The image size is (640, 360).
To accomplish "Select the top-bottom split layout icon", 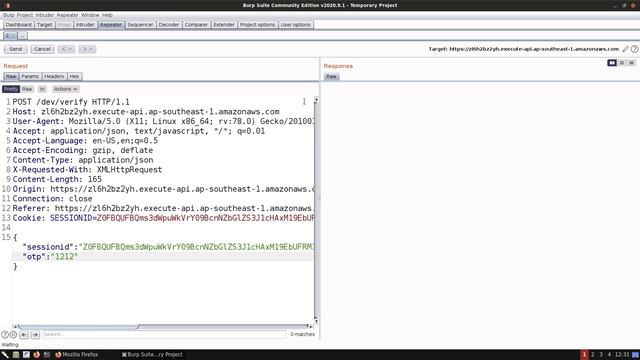I will pos(622,63).
